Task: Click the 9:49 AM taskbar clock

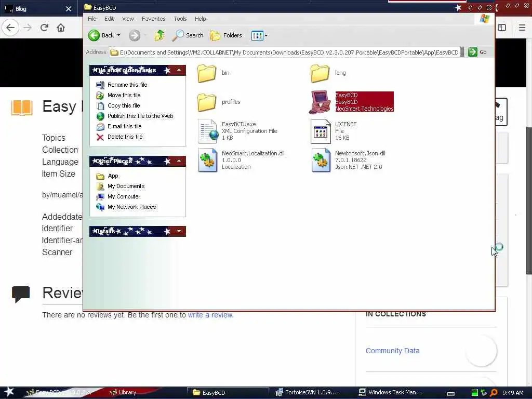Action: [x=513, y=393]
